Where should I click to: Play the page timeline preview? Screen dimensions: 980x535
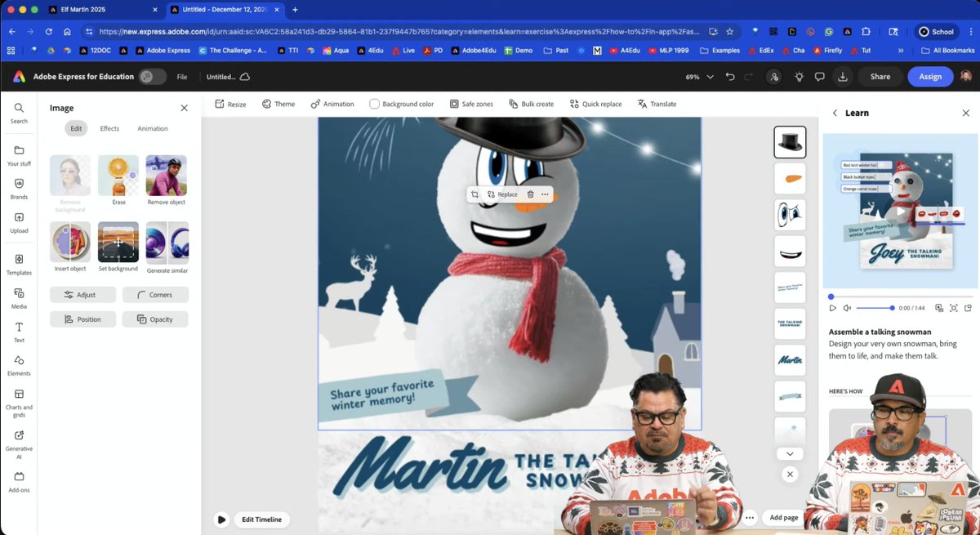[x=221, y=519]
